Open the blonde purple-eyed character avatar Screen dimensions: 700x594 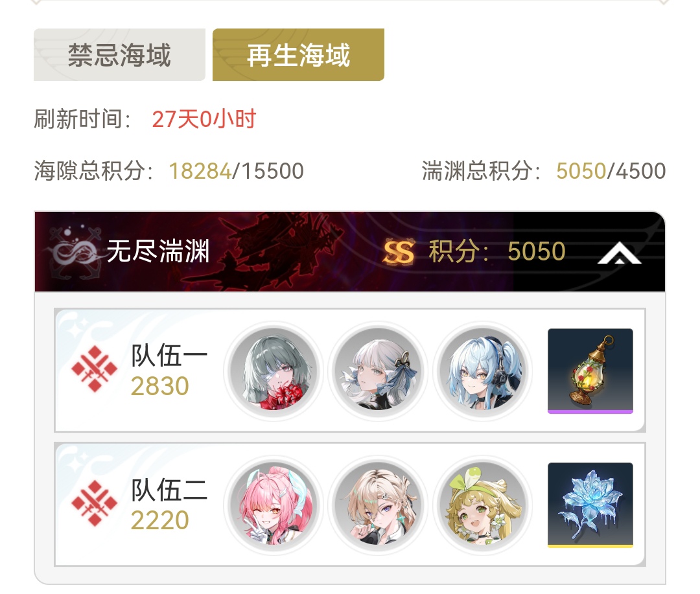pyautogui.click(x=378, y=505)
